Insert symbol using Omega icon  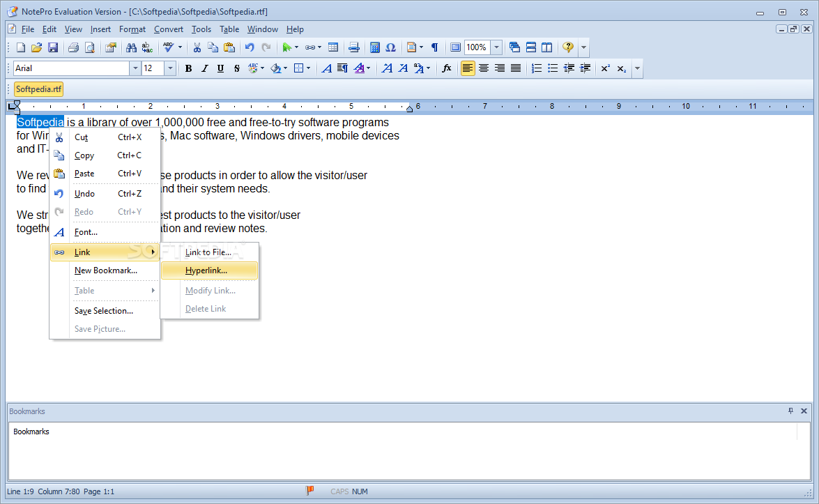coord(391,47)
